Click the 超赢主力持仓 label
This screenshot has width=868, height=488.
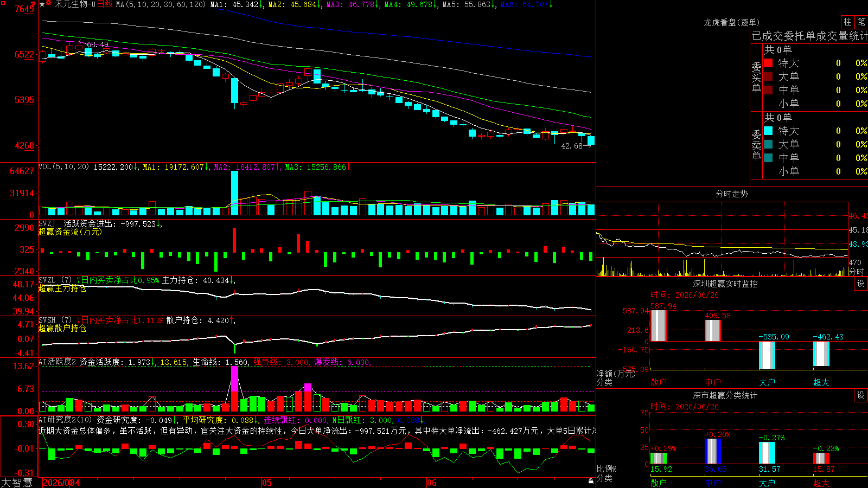coord(62,288)
